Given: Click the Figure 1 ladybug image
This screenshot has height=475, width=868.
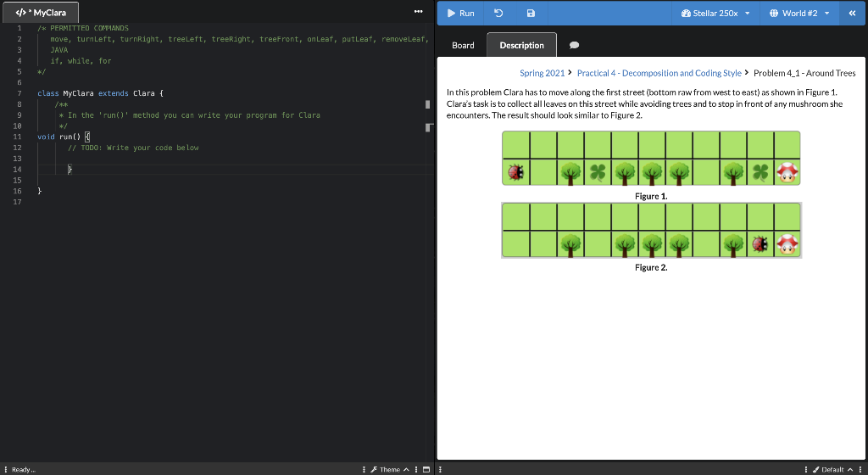Looking at the screenshot, I should coord(516,172).
